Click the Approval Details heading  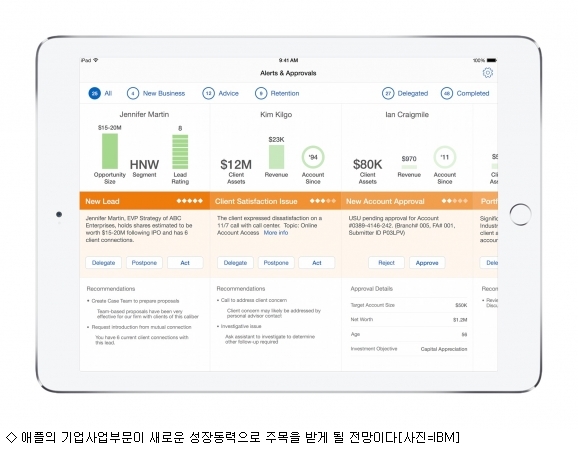click(372, 289)
